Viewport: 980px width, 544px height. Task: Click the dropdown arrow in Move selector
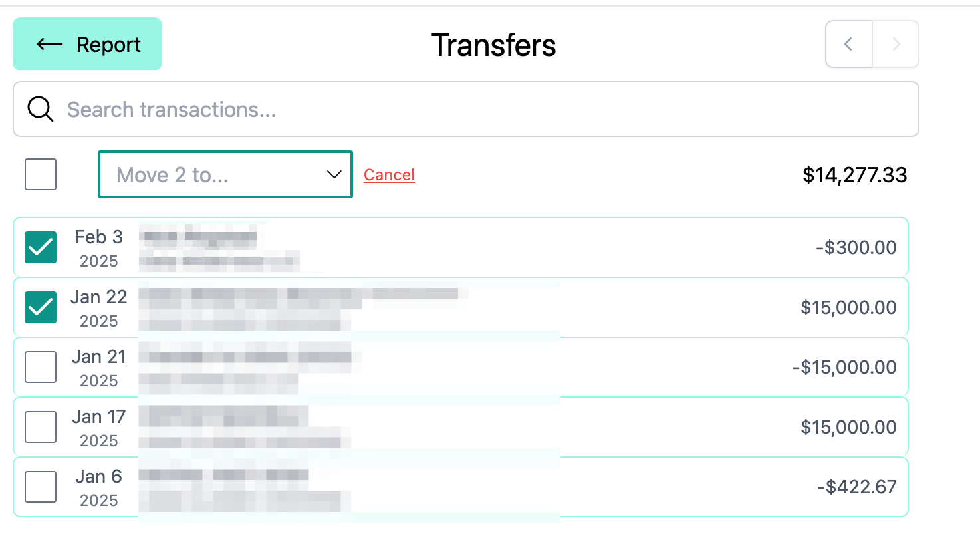(x=334, y=174)
